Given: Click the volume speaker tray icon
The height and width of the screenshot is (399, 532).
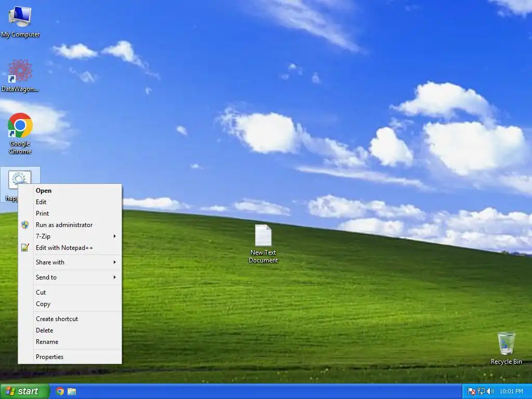Looking at the screenshot, I should coord(490,391).
